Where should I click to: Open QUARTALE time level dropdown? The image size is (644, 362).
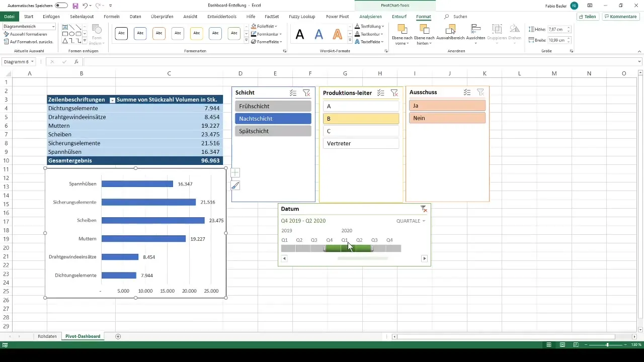click(x=411, y=221)
